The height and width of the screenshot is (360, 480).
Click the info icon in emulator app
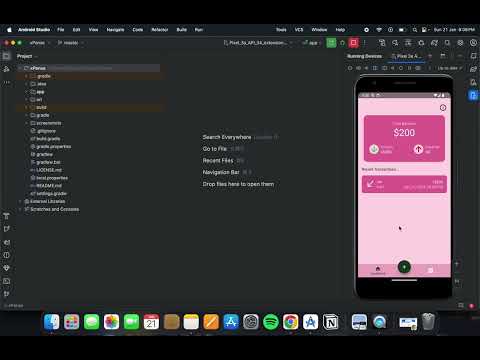pos(443,107)
